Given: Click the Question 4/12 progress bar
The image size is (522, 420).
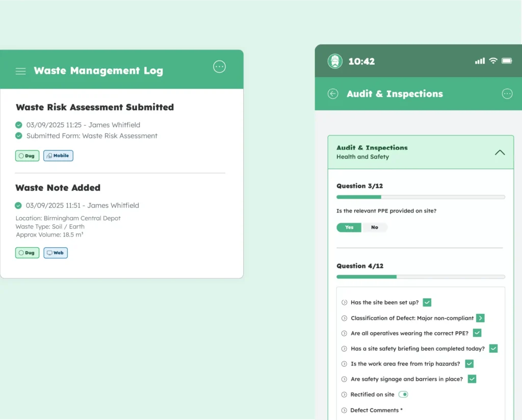Looking at the screenshot, I should [421, 277].
